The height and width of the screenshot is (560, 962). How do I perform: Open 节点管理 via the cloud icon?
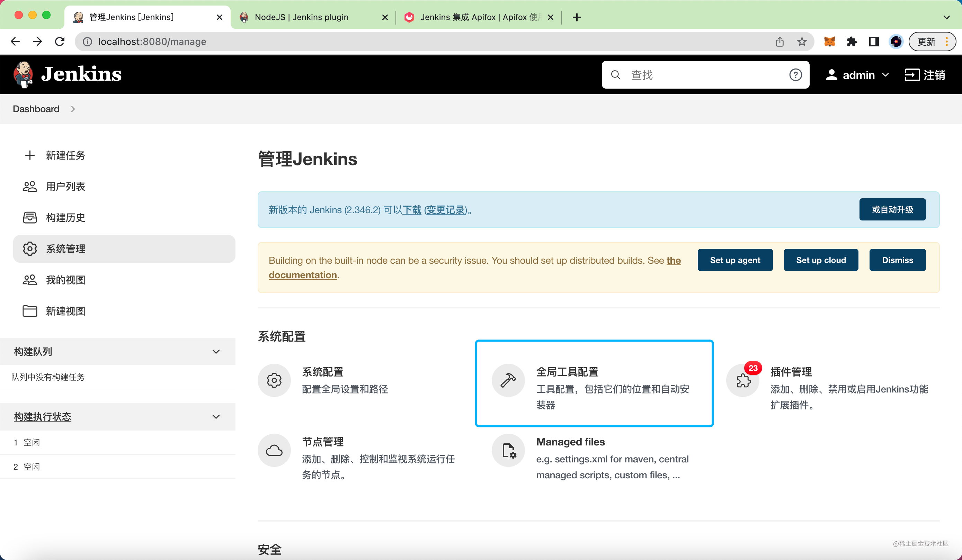274,450
